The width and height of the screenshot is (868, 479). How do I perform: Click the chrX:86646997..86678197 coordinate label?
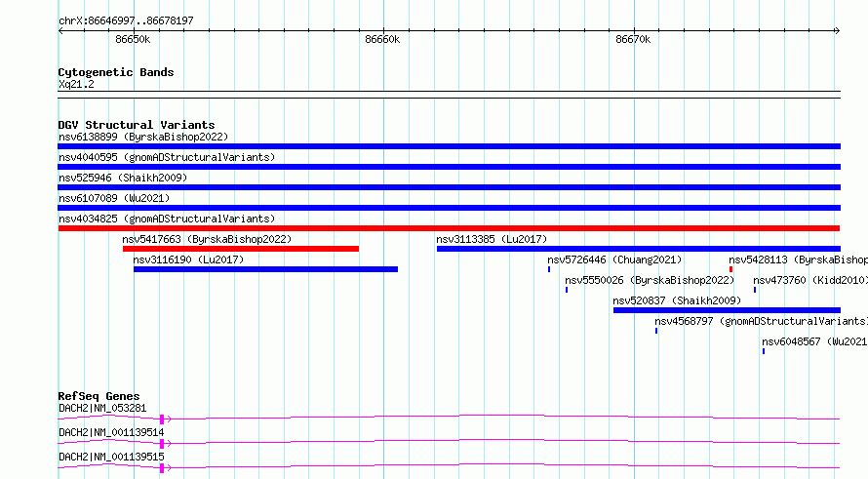tap(126, 20)
